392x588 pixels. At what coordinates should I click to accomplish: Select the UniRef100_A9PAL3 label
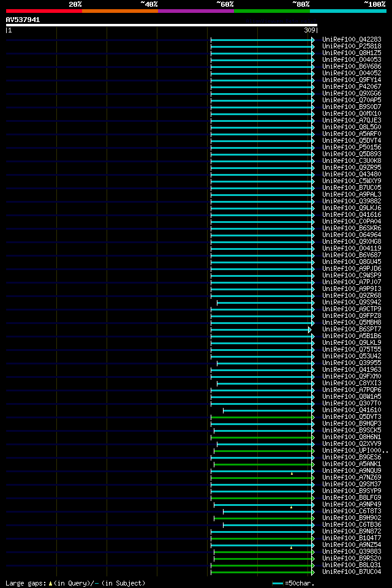[352, 195]
